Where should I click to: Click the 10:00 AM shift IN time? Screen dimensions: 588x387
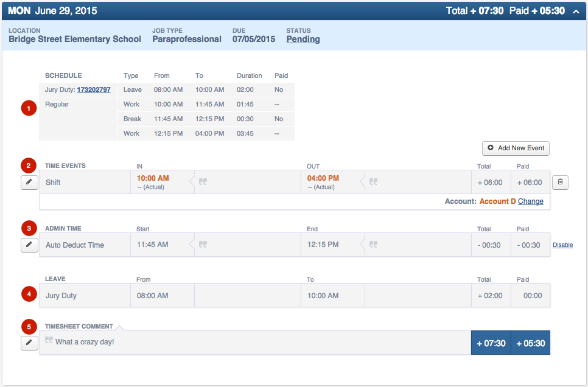153,178
